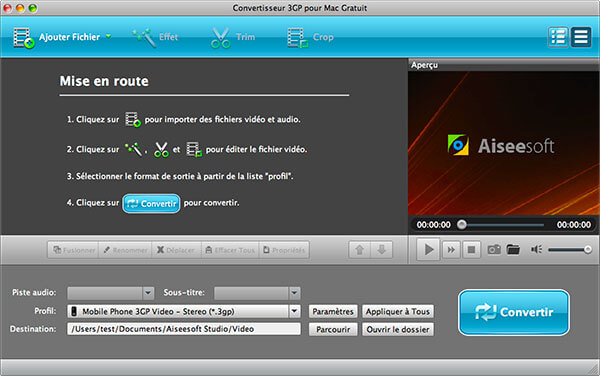Click the scissors icon in step 2
This screenshot has width=600, height=376.
tap(161, 149)
